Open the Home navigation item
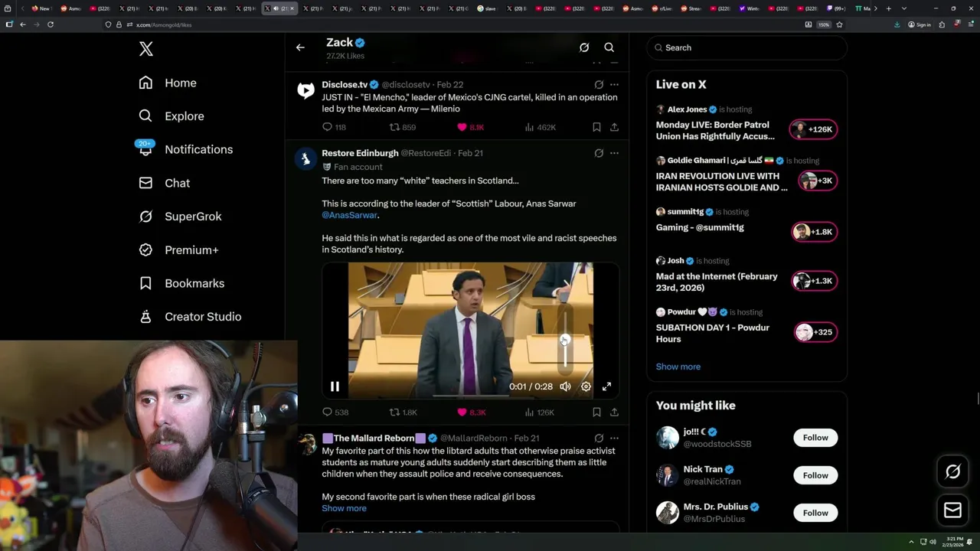The height and width of the screenshot is (551, 980). pos(168,83)
